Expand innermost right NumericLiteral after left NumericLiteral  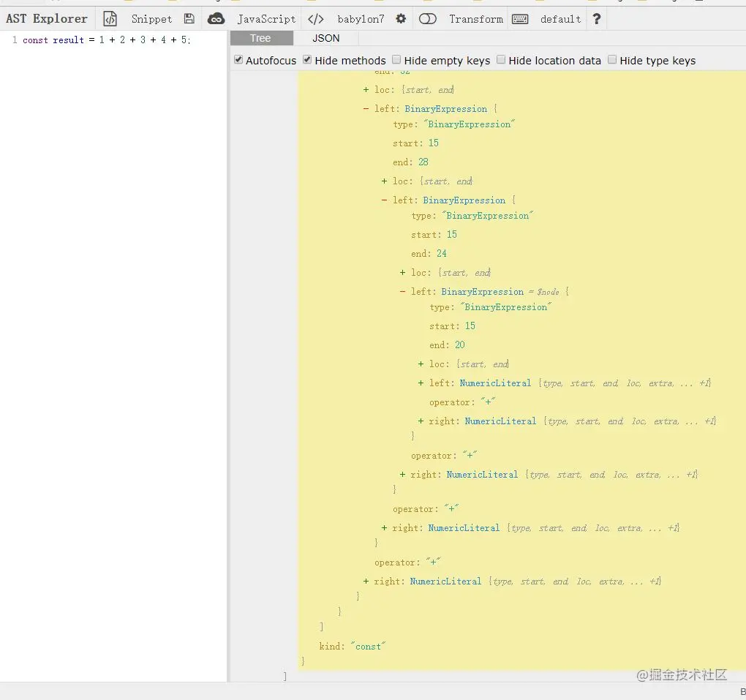(421, 421)
